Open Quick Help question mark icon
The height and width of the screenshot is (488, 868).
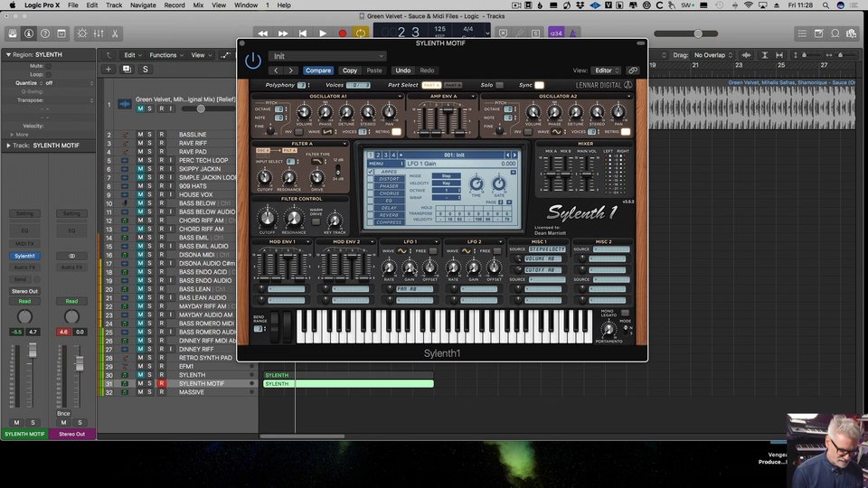coord(45,33)
